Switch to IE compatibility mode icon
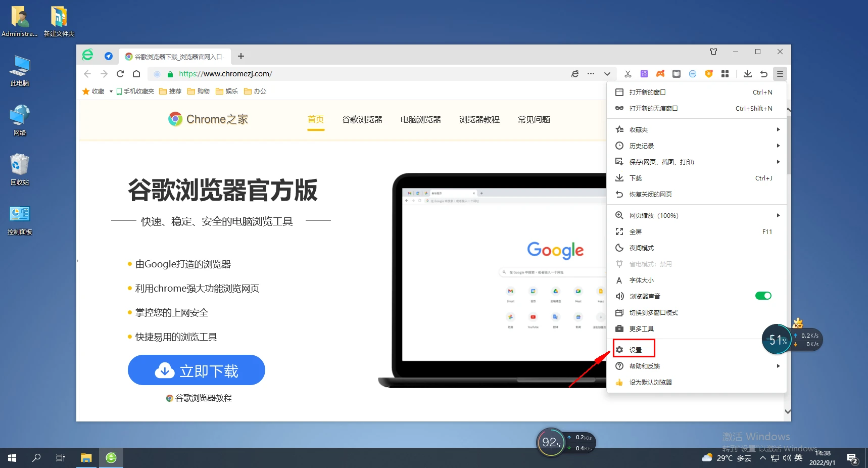Viewport: 868px width, 468px height. 575,74
